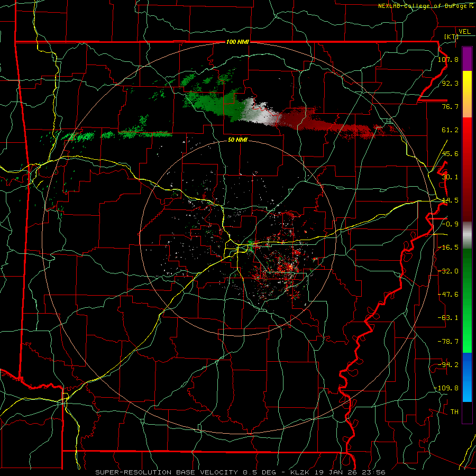Click the Super-Resolution Base Velocity caption

tap(241, 472)
